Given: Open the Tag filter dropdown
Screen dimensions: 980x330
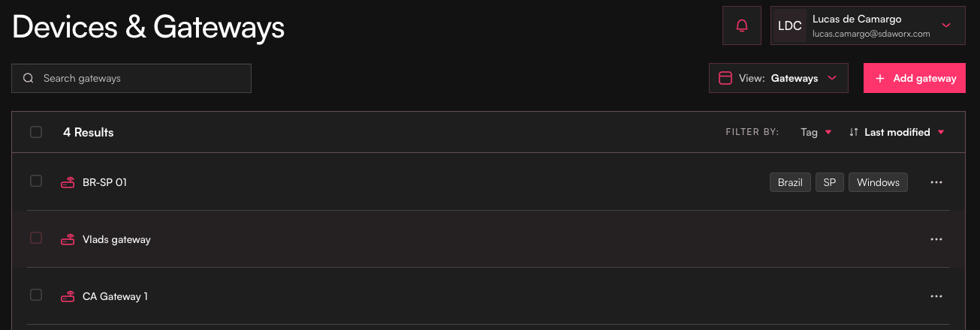Looking at the screenshot, I should tap(816, 132).
